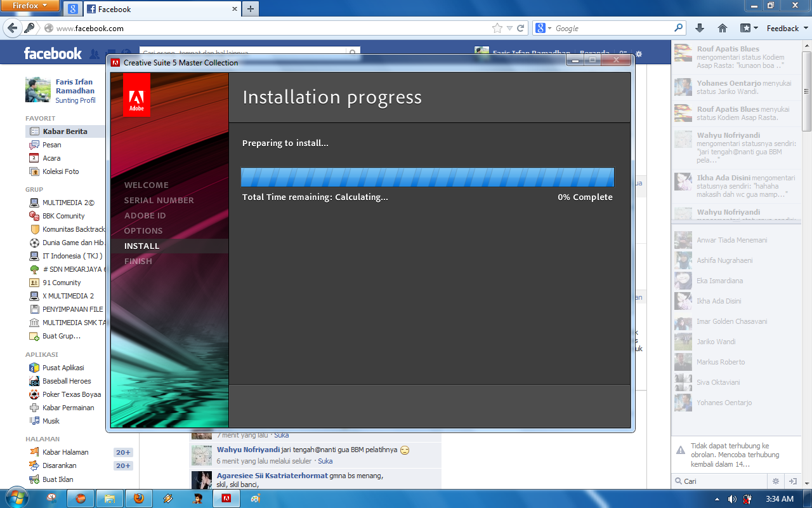The height and width of the screenshot is (508, 812).
Task: Click the key icon next to the back button
Action: (x=29, y=28)
